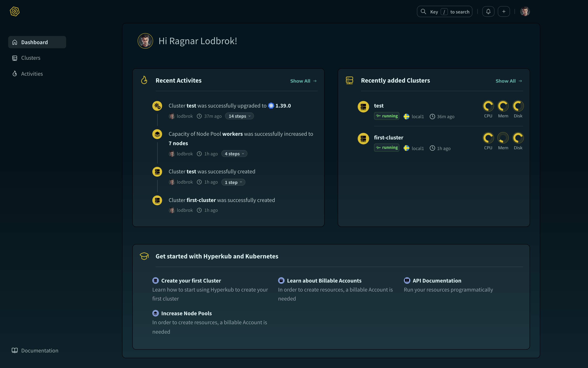Click the CPU gauge for test cluster

(x=488, y=106)
